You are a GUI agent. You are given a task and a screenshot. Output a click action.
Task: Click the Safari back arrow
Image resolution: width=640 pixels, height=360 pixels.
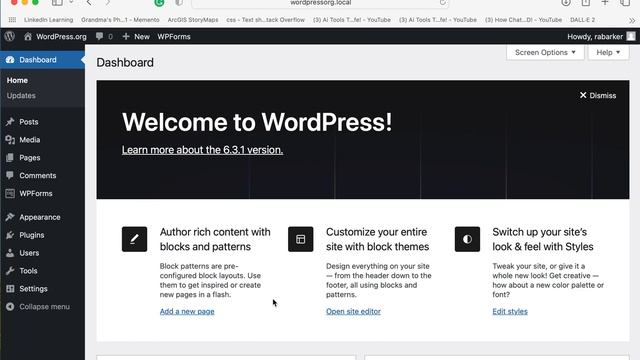tap(89, 2)
